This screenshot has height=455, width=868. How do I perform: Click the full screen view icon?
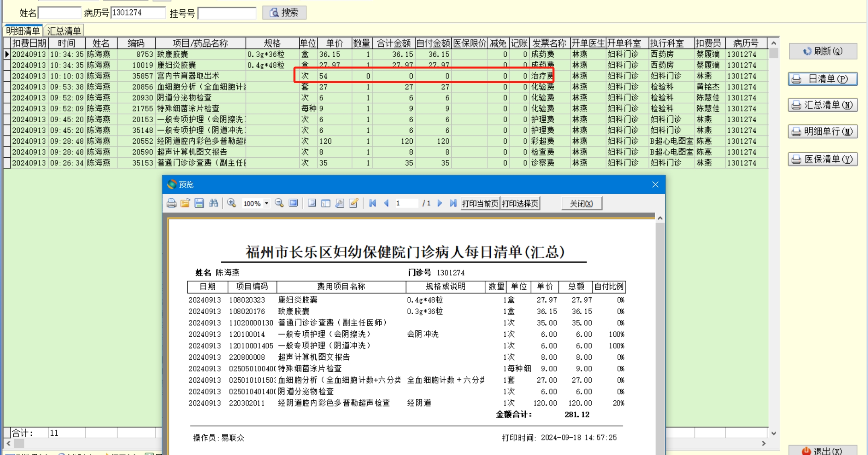293,203
